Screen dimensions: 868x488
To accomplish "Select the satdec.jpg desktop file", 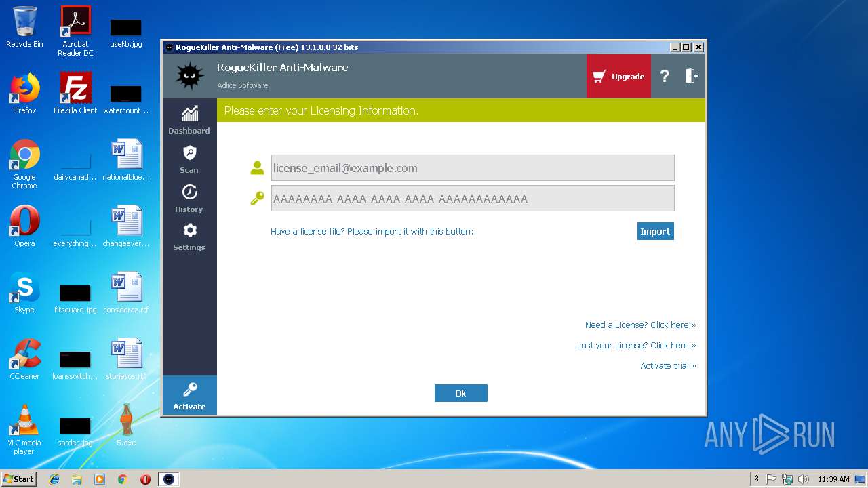I will (75, 431).
